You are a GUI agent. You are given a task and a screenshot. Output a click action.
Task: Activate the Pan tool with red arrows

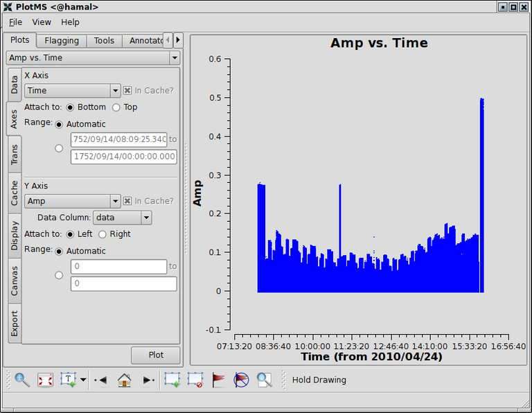pyautogui.click(x=45, y=380)
